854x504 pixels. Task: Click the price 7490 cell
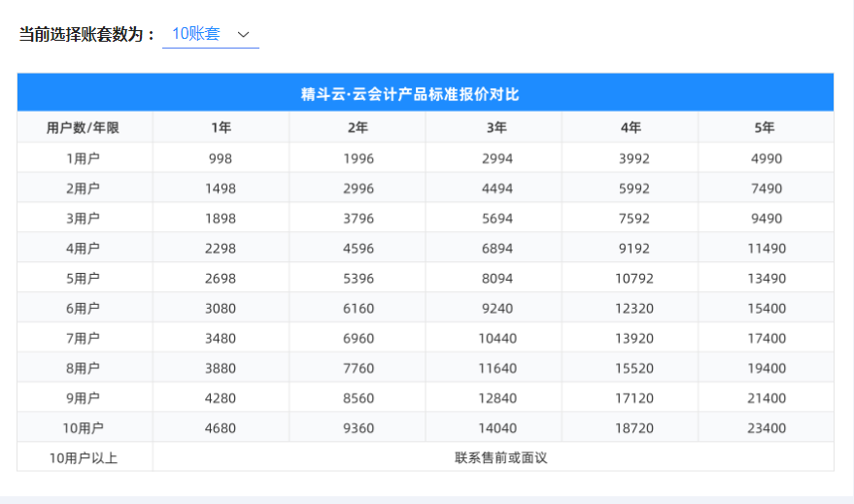[766, 187]
